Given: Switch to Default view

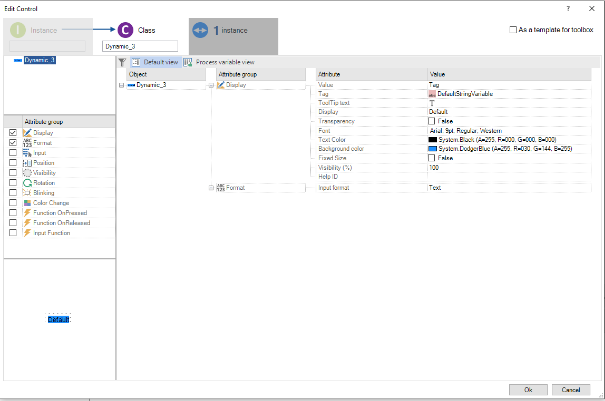Looking at the screenshot, I should coord(155,62).
